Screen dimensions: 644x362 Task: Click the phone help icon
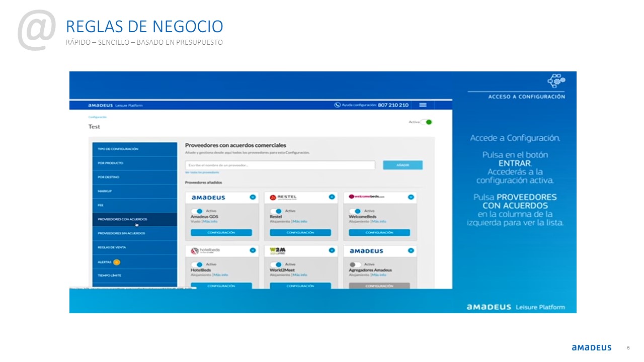[x=337, y=105]
